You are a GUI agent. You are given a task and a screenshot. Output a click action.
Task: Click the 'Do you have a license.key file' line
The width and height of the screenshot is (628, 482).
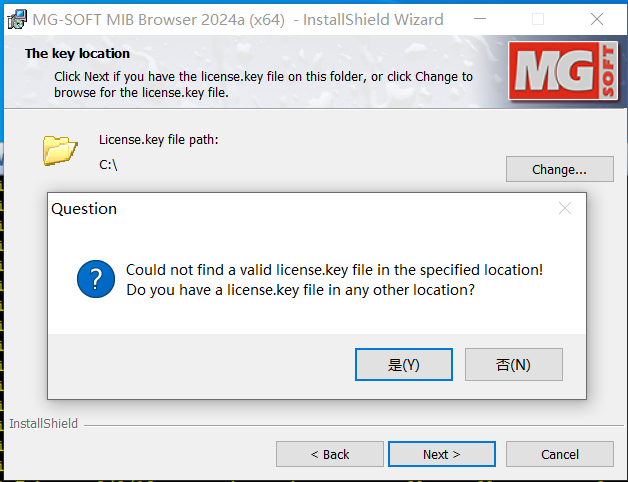tap(300, 290)
